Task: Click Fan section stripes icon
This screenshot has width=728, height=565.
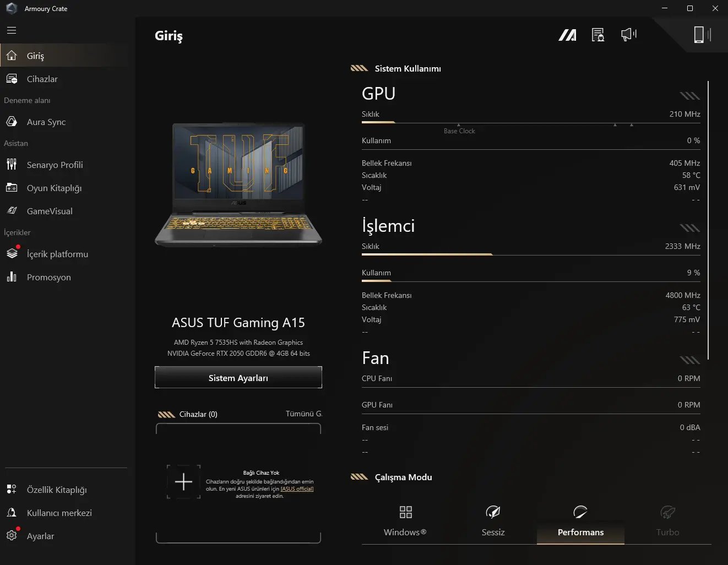Action: click(x=689, y=360)
